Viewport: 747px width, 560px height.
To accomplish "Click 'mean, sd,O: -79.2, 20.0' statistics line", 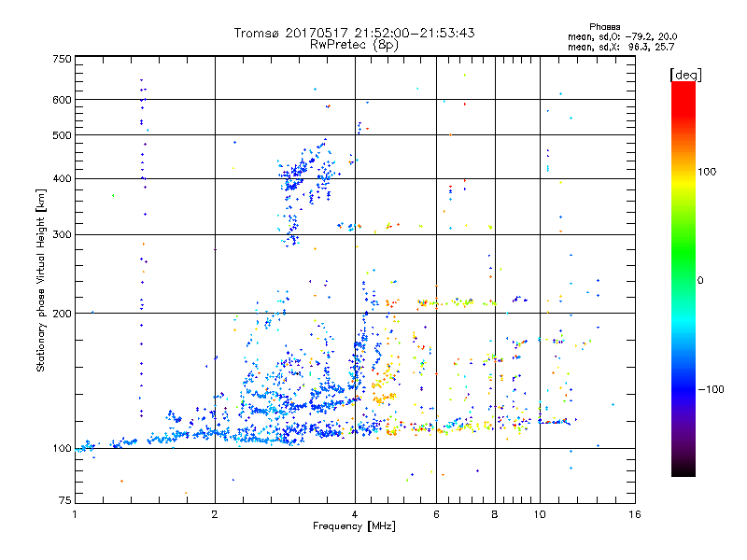I will (622, 37).
